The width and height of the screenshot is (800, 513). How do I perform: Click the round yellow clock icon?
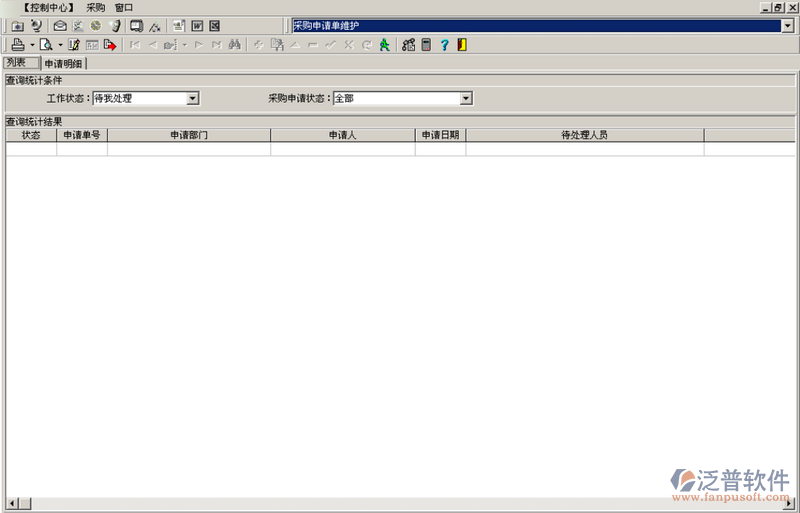[x=95, y=26]
